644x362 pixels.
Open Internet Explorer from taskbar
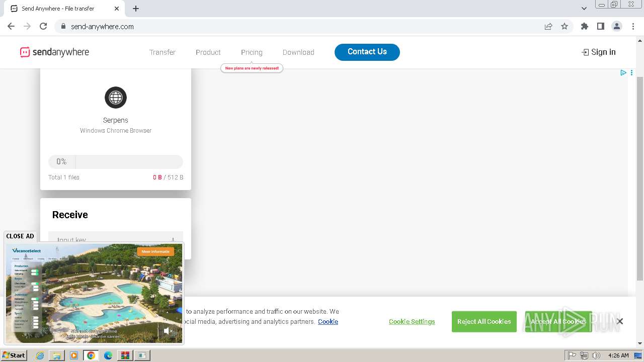pos(40,355)
